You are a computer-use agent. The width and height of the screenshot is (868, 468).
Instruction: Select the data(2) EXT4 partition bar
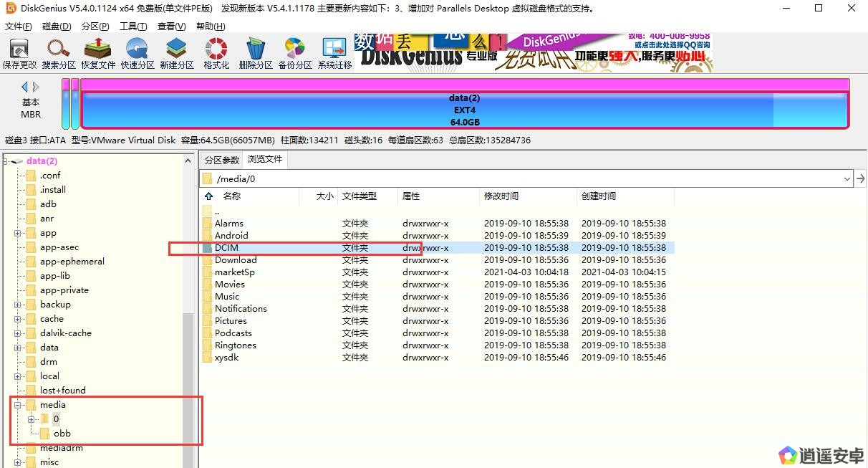click(464, 110)
